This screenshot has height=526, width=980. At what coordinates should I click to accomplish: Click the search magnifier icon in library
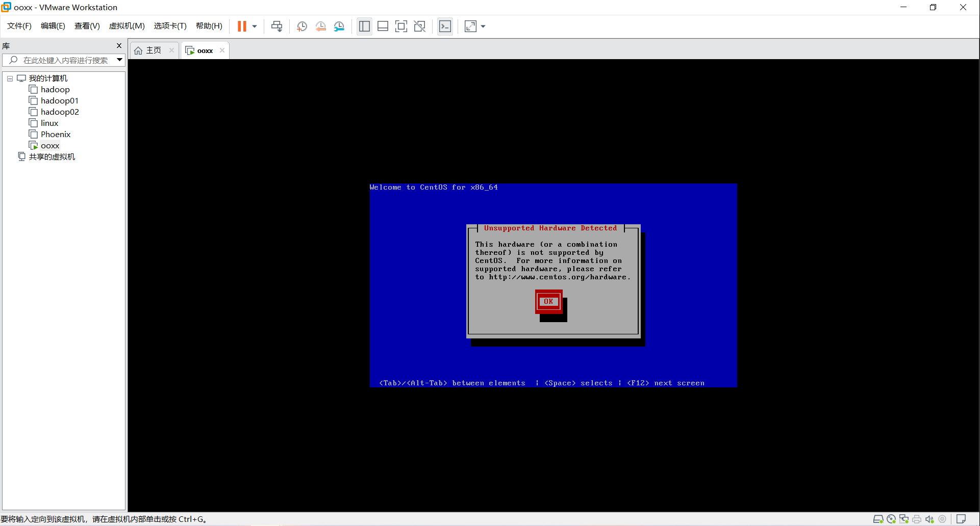pos(14,60)
